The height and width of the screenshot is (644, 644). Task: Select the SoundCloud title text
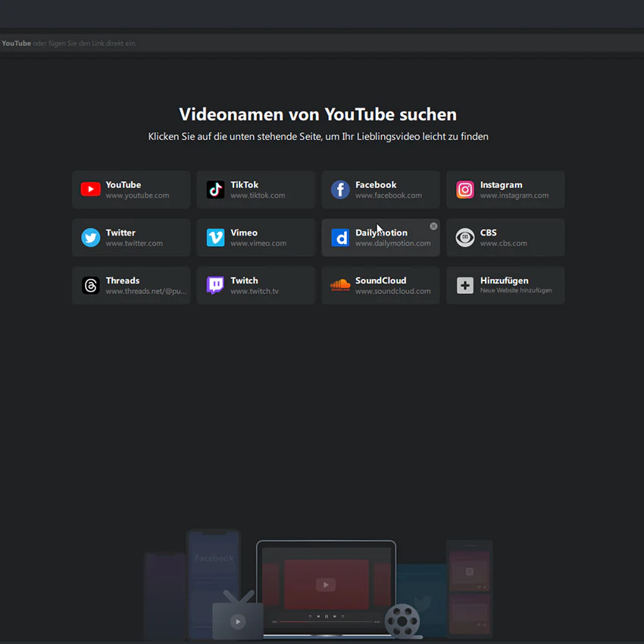click(x=380, y=280)
